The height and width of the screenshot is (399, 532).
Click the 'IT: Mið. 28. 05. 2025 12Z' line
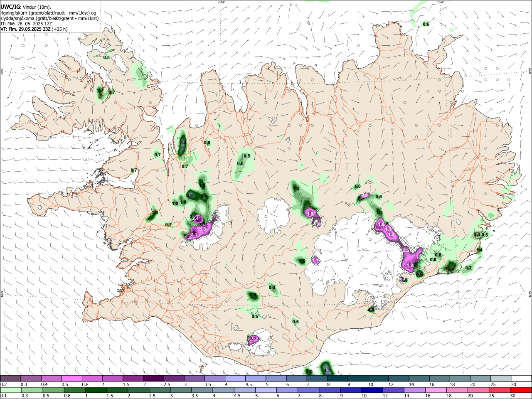coord(26,24)
